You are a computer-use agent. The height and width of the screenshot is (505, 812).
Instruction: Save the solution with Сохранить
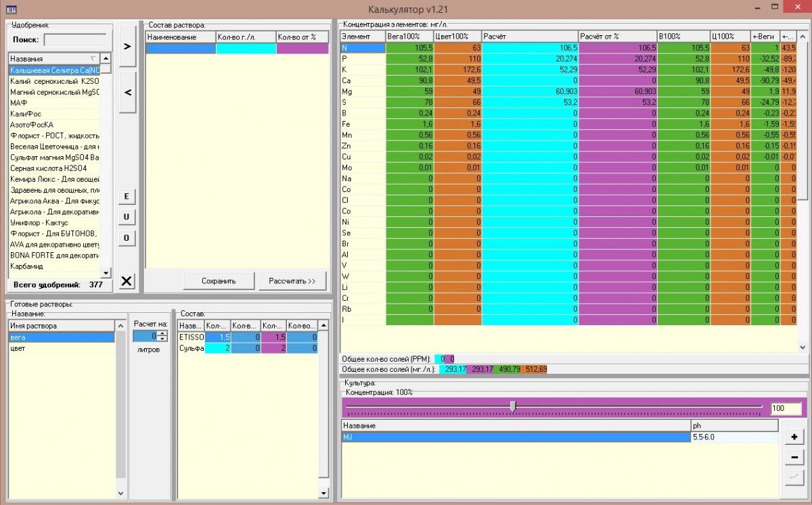tap(219, 281)
